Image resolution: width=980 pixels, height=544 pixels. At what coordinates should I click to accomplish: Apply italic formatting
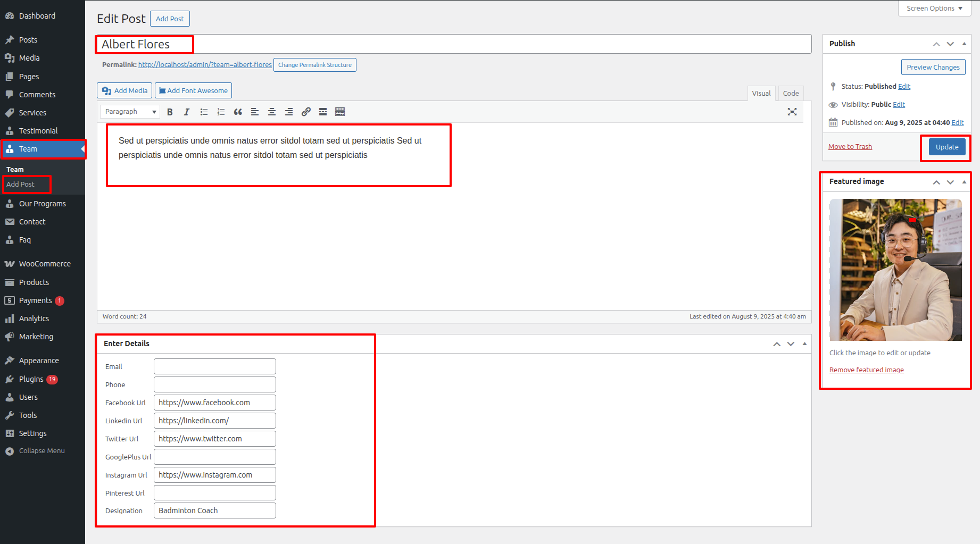click(x=187, y=112)
